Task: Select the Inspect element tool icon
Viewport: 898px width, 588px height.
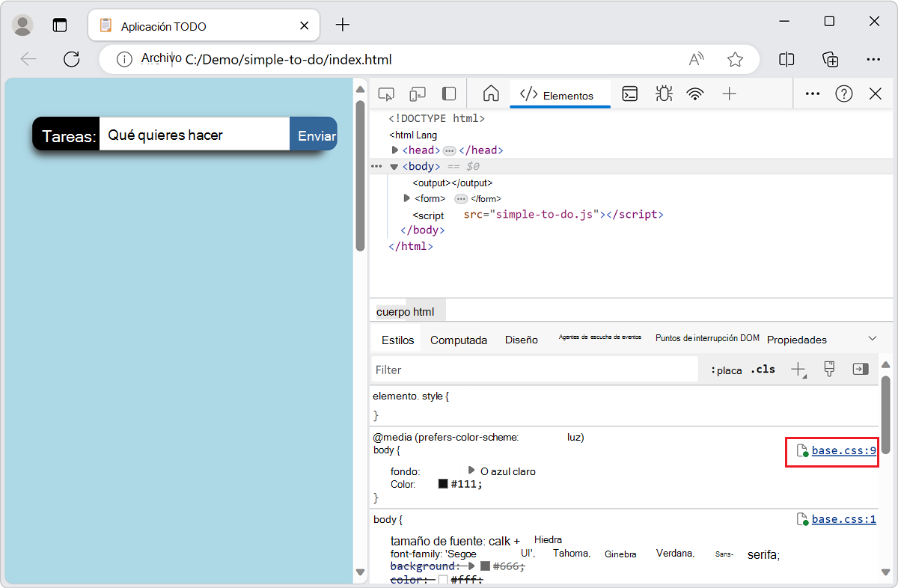Action: [386, 94]
